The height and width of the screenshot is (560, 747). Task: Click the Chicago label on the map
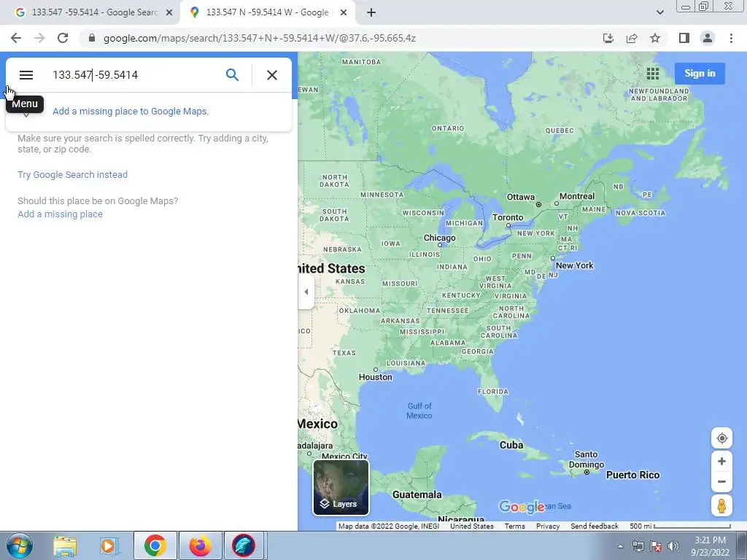[440, 238]
